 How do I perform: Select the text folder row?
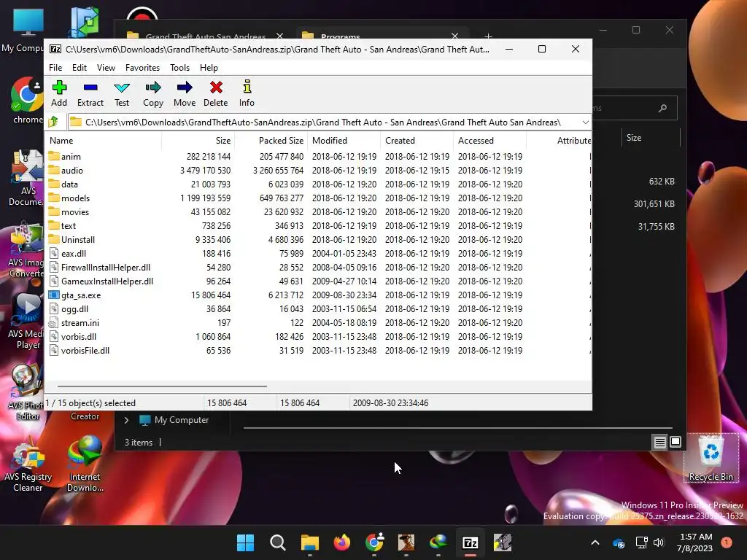318,226
